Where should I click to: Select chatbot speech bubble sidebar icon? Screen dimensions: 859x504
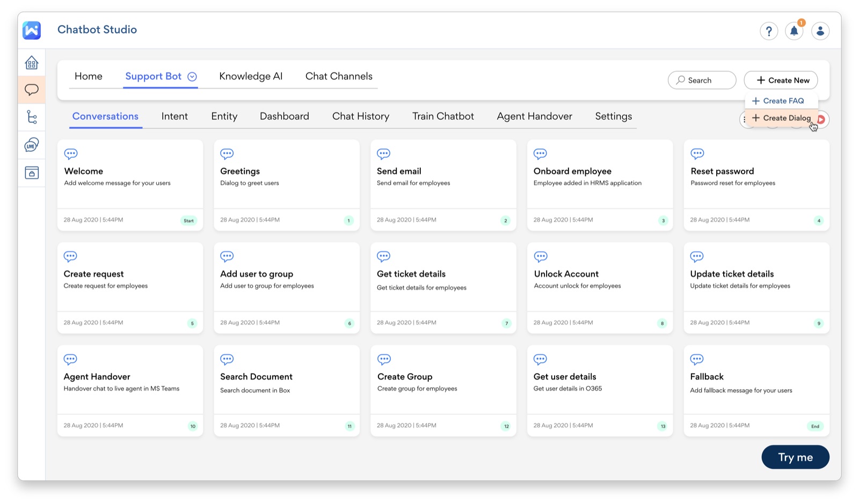(x=32, y=90)
